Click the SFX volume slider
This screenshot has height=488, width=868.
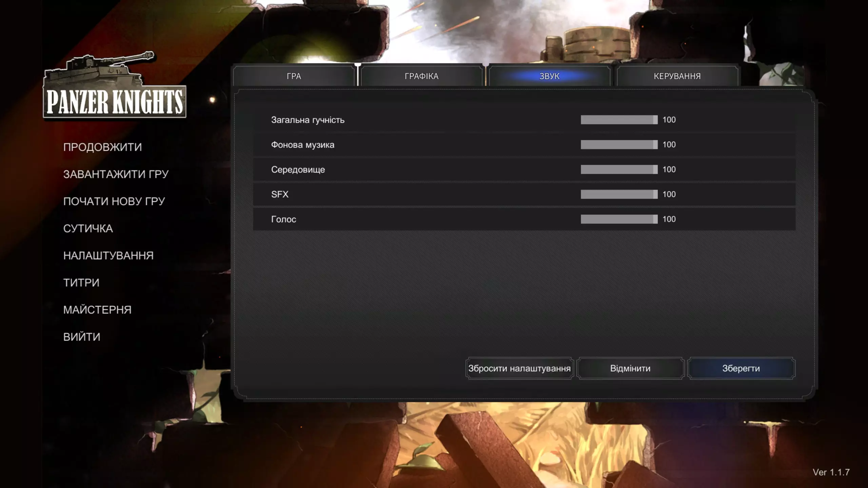(619, 194)
